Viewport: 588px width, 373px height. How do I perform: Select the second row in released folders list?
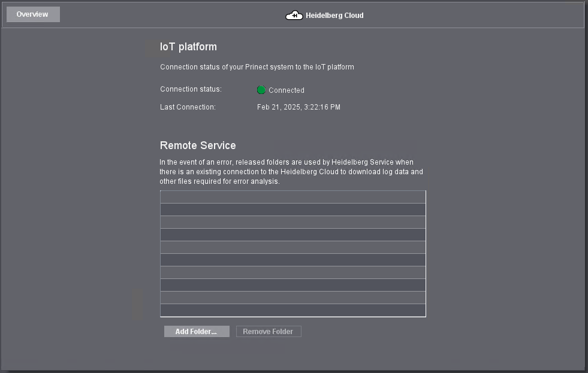click(293, 210)
